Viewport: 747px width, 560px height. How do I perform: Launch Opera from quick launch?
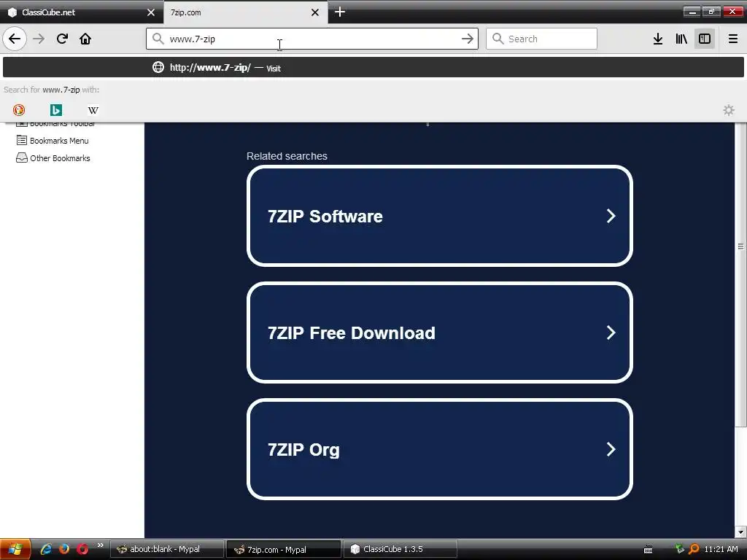(x=82, y=549)
